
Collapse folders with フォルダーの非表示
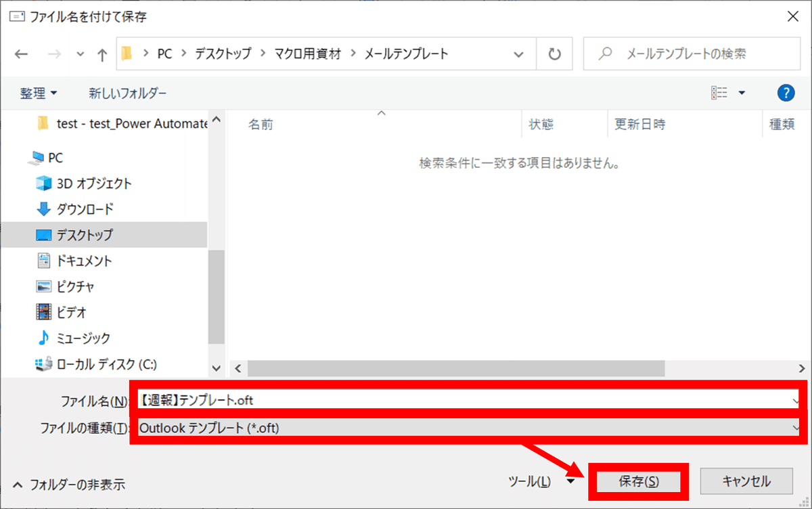69,484
